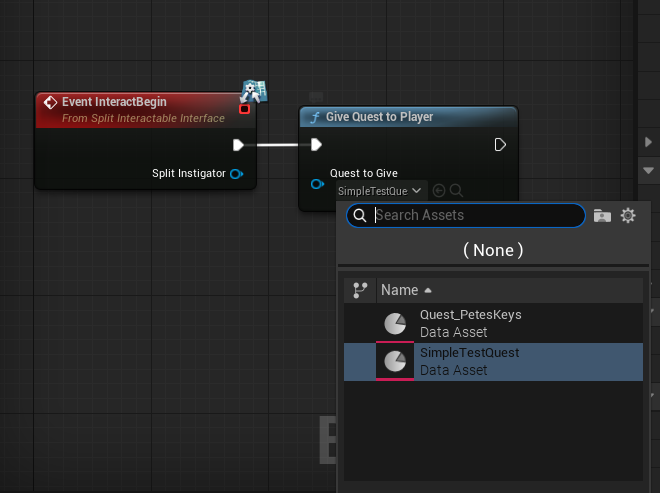Click the Quest to Give input pin
The width and height of the screenshot is (660, 493).
point(317,184)
